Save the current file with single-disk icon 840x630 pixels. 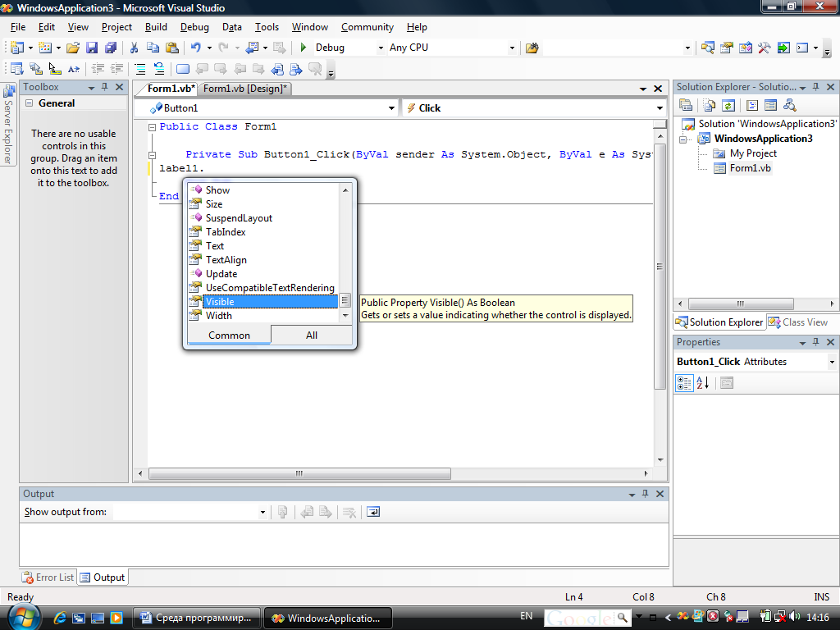pos(92,48)
